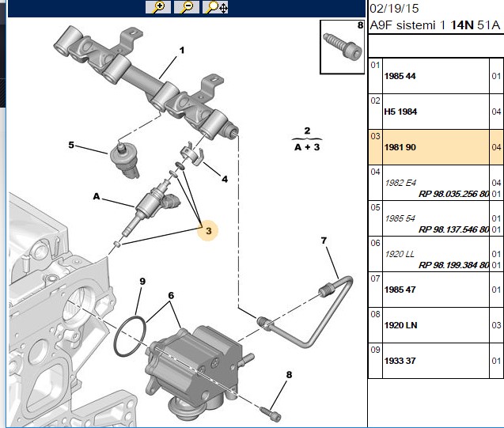Select part number 1982 E4
This screenshot has height=428, width=504.
400,183
